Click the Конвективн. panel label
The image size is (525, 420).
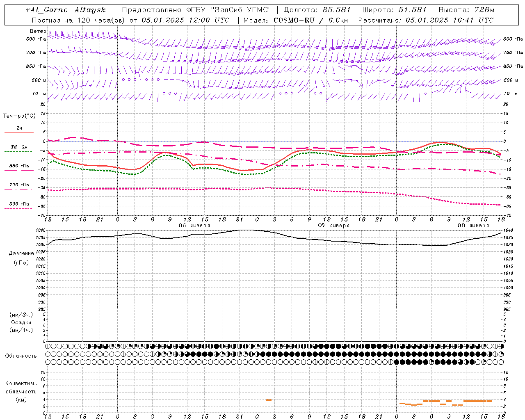point(21,383)
